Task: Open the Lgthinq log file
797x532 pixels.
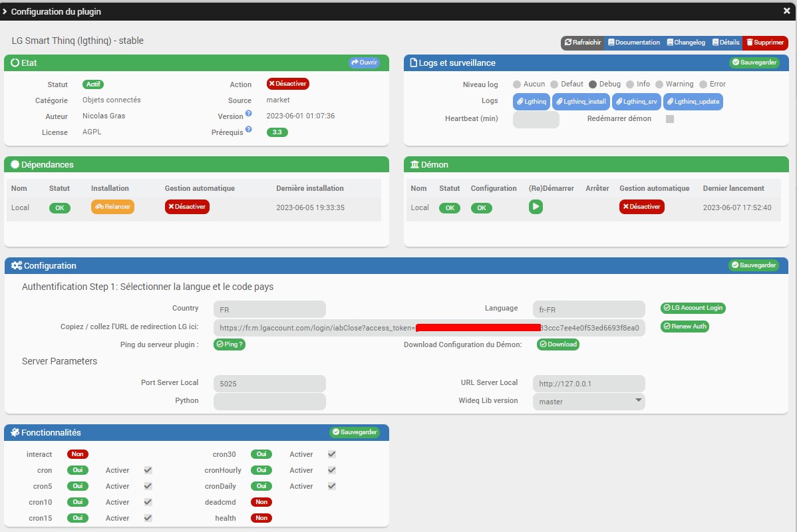Action: (x=531, y=102)
